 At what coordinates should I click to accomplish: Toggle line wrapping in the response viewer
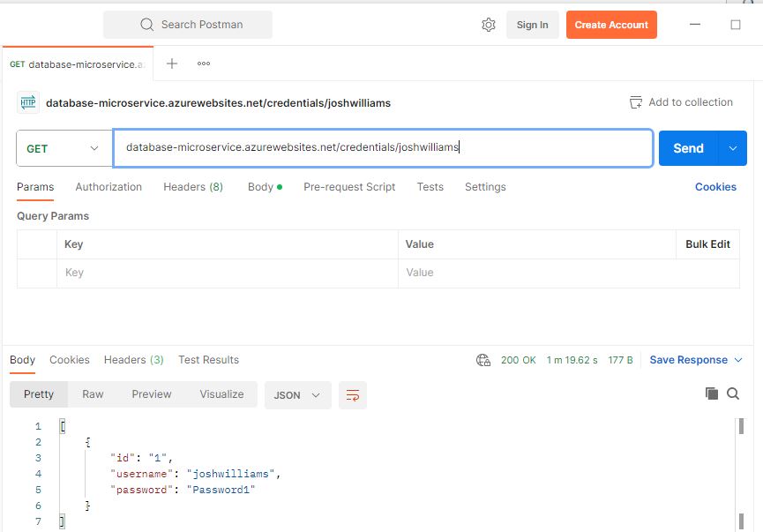353,396
